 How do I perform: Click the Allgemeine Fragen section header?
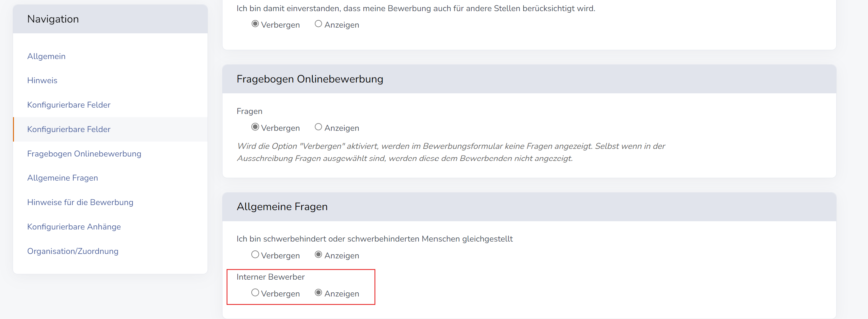click(282, 207)
